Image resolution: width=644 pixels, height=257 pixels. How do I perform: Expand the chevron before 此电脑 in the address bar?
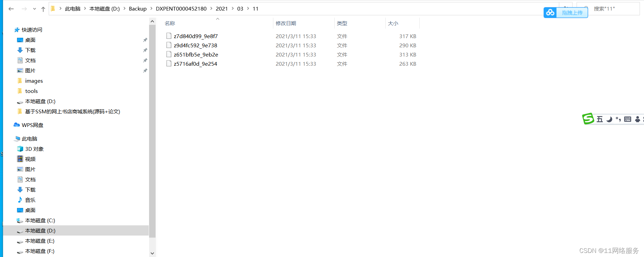60,9
